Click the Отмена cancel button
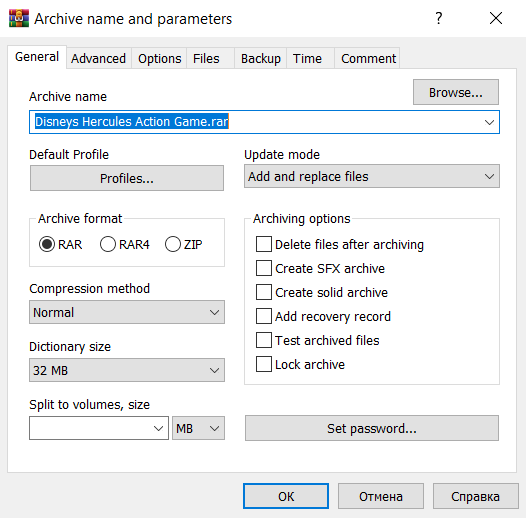This screenshot has width=526, height=518. click(x=381, y=496)
